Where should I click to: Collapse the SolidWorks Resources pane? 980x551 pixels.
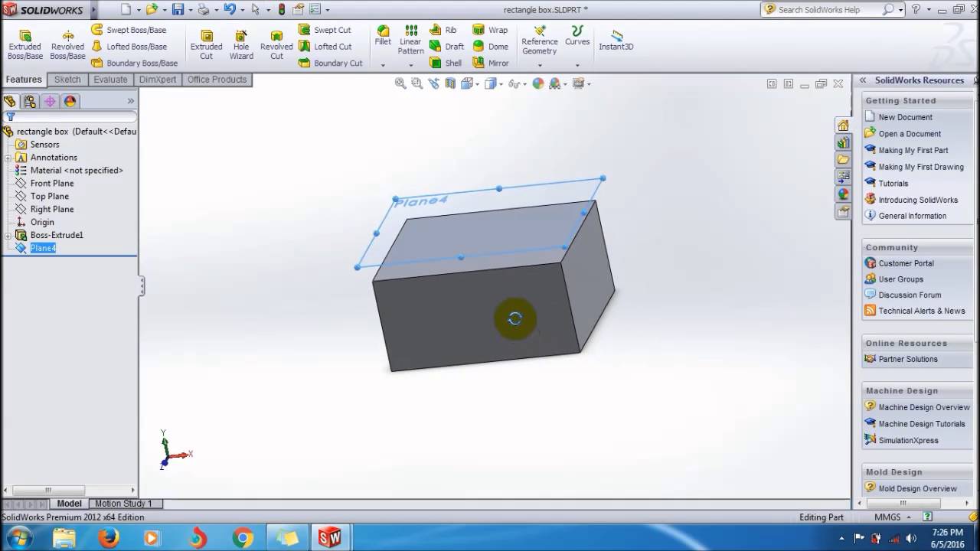coord(862,80)
